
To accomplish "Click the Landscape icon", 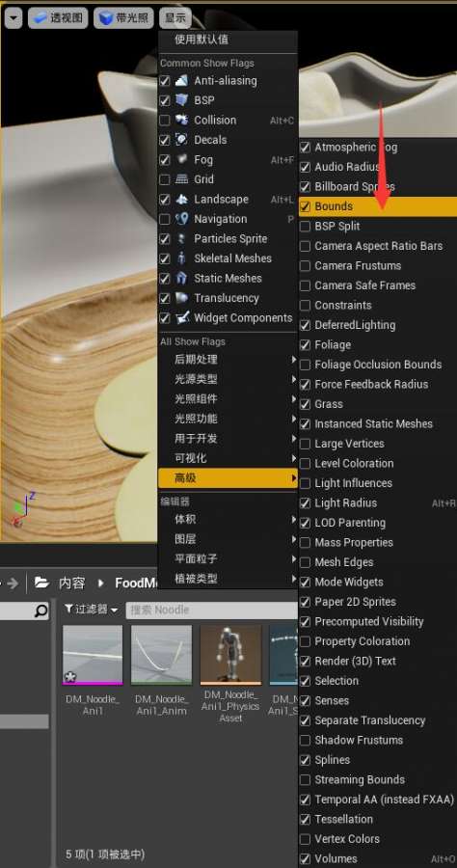I will click(x=181, y=200).
